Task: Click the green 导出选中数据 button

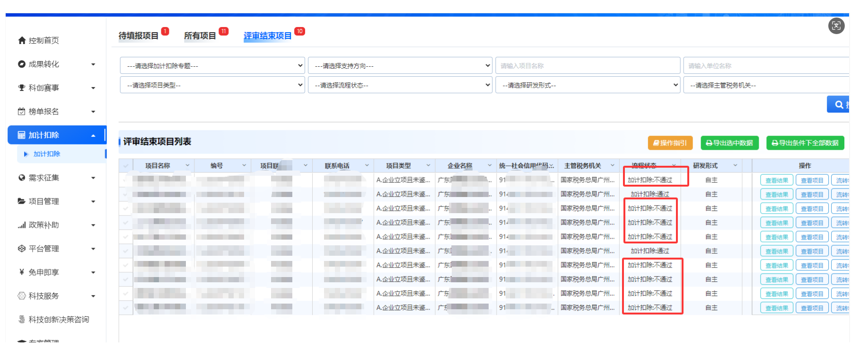Action: pos(729,143)
